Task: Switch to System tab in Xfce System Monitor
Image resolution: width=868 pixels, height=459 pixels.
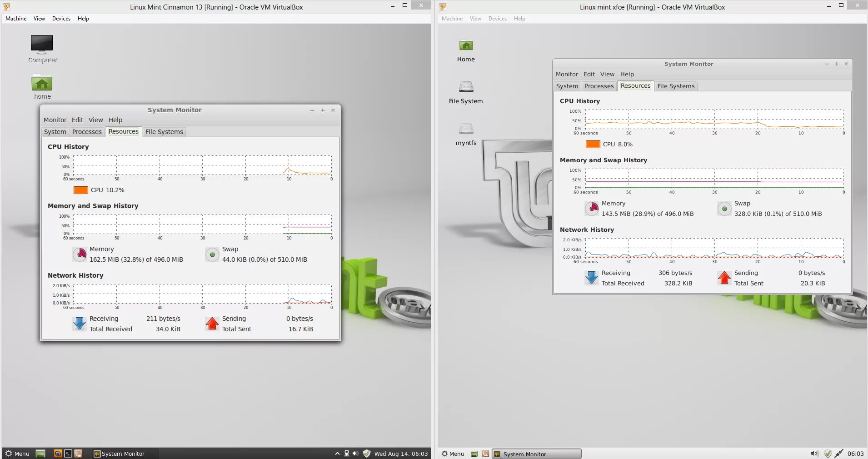Action: [x=567, y=86]
